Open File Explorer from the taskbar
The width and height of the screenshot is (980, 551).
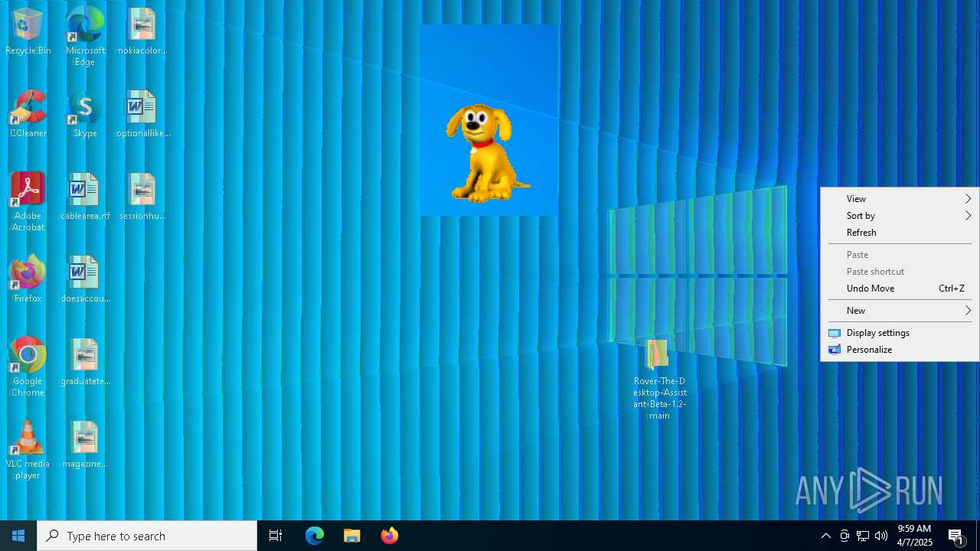(352, 536)
